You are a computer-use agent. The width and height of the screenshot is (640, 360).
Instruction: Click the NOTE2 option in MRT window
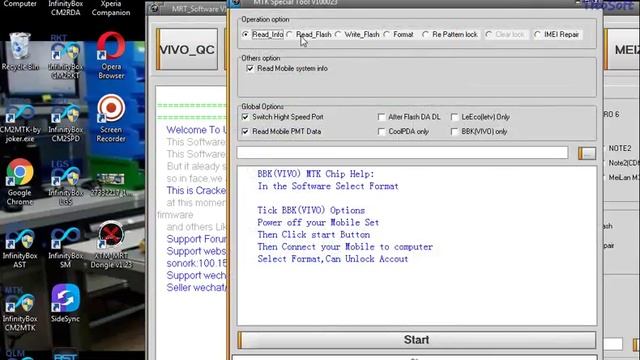[620, 148]
